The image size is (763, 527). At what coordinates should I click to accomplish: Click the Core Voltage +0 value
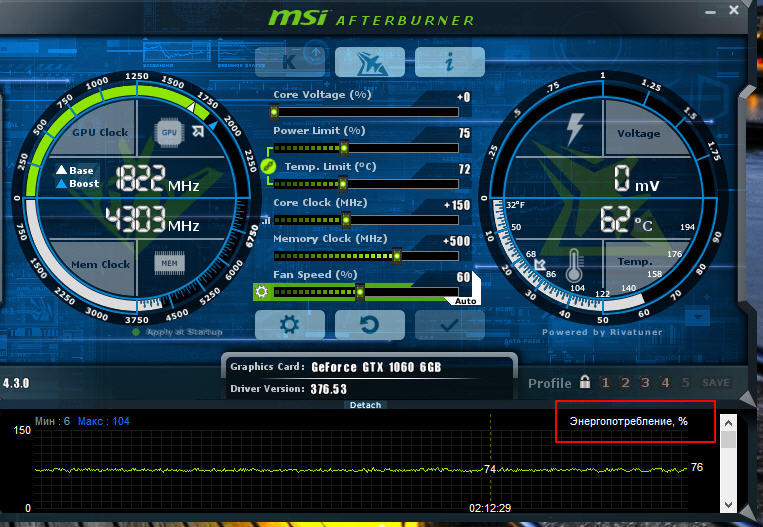[x=463, y=97]
